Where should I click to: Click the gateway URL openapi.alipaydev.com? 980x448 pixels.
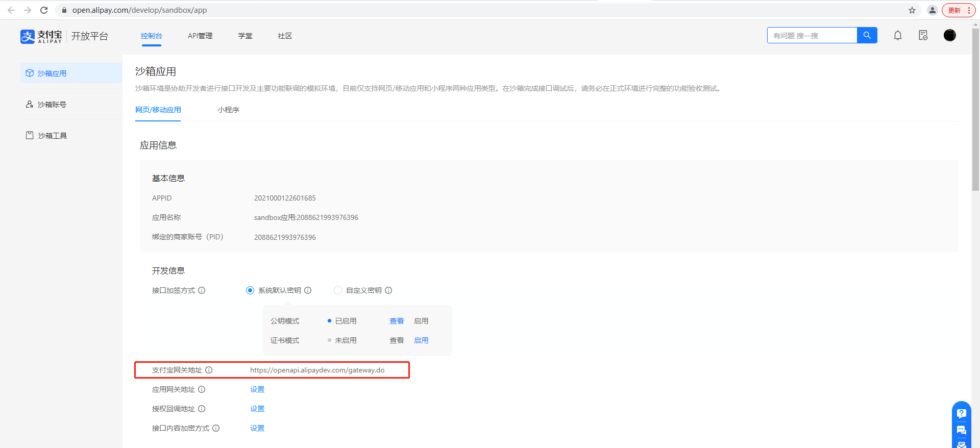click(317, 370)
